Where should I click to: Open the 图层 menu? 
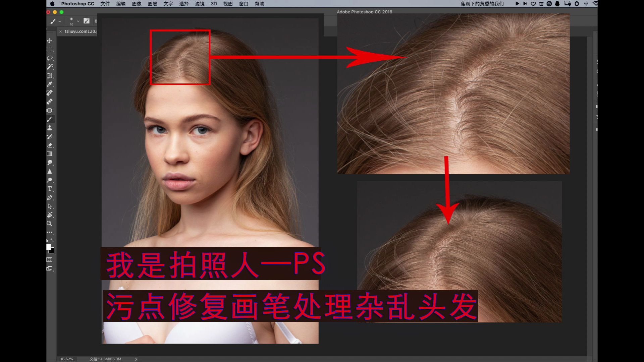[152, 4]
